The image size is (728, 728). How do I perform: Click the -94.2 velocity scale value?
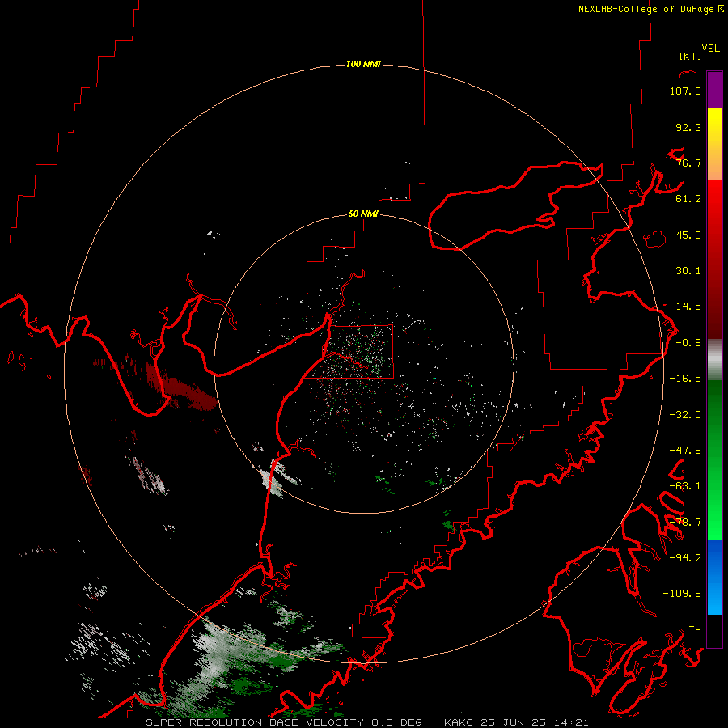point(685,558)
